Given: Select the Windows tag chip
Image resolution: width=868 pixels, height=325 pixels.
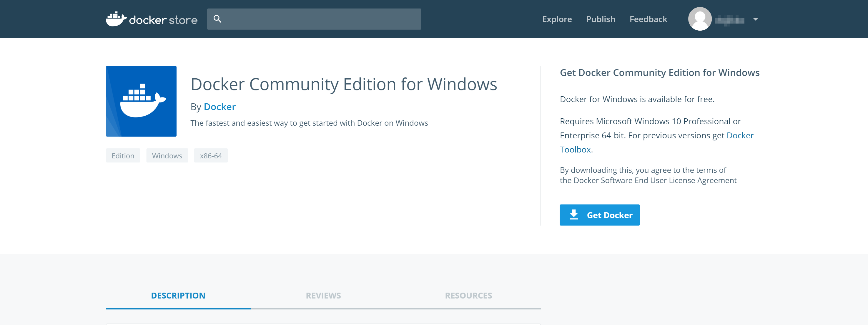Looking at the screenshot, I should click(x=167, y=156).
